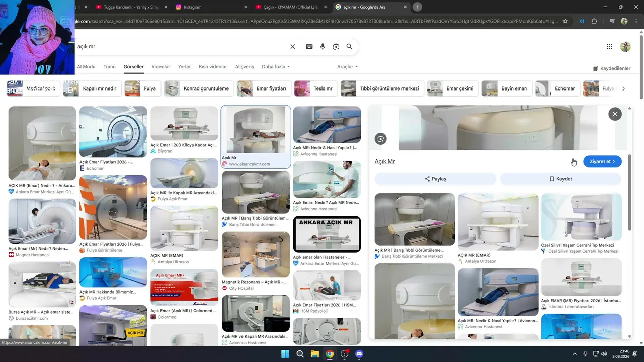
Task: Open the Google account avatar on the page
Action: tap(625, 47)
